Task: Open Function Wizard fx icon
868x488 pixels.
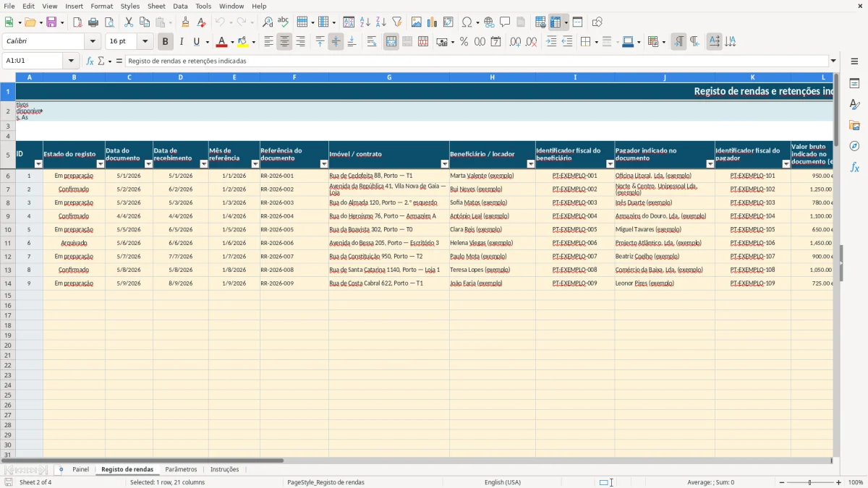Action: pyautogui.click(x=90, y=61)
